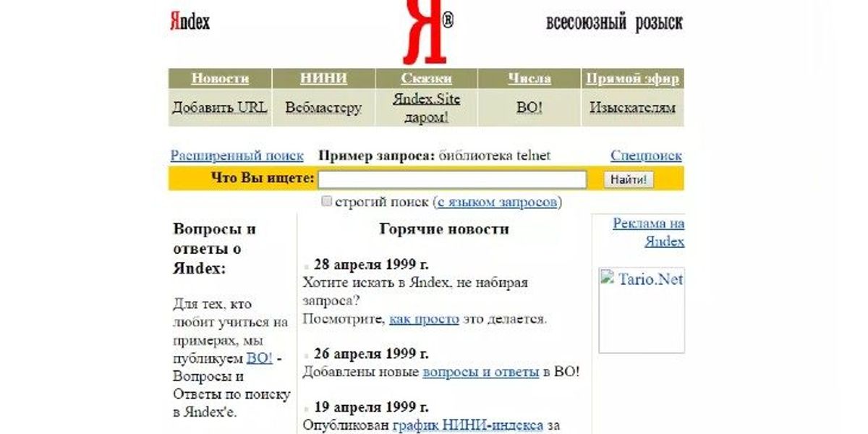Click the всесоюзный розыск slogan

(614, 22)
